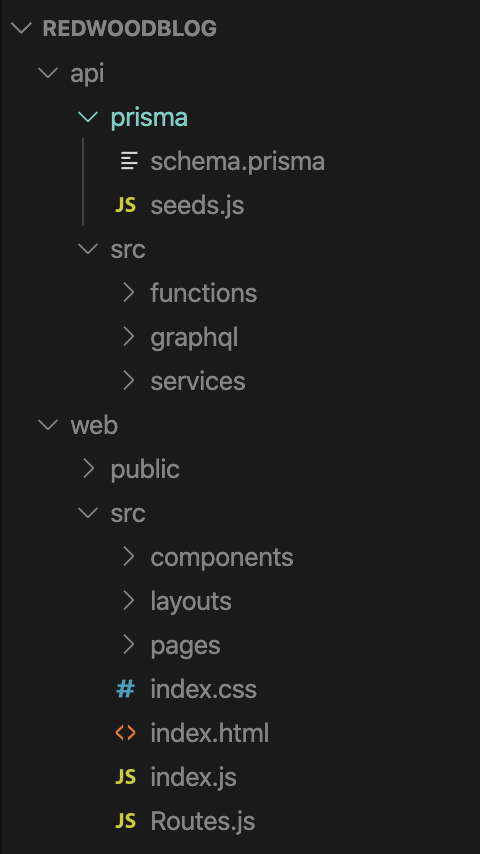Collapse the prisma folder chevron

(88, 117)
